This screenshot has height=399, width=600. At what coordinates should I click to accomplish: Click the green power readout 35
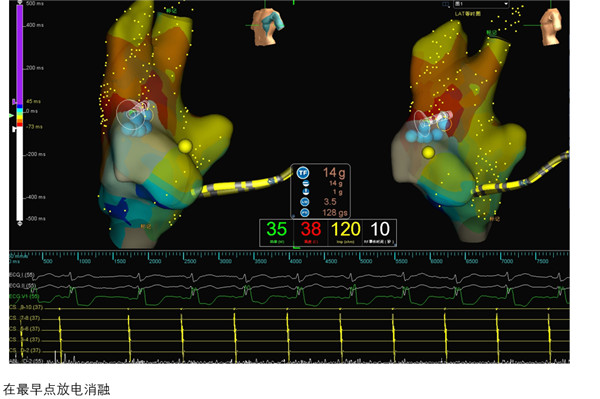tap(277, 229)
